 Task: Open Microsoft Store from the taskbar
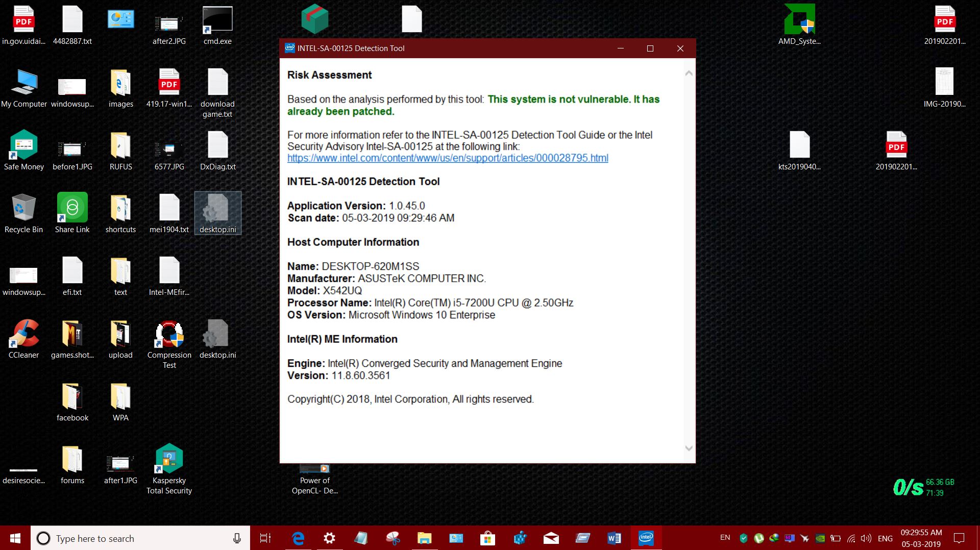[487, 538]
